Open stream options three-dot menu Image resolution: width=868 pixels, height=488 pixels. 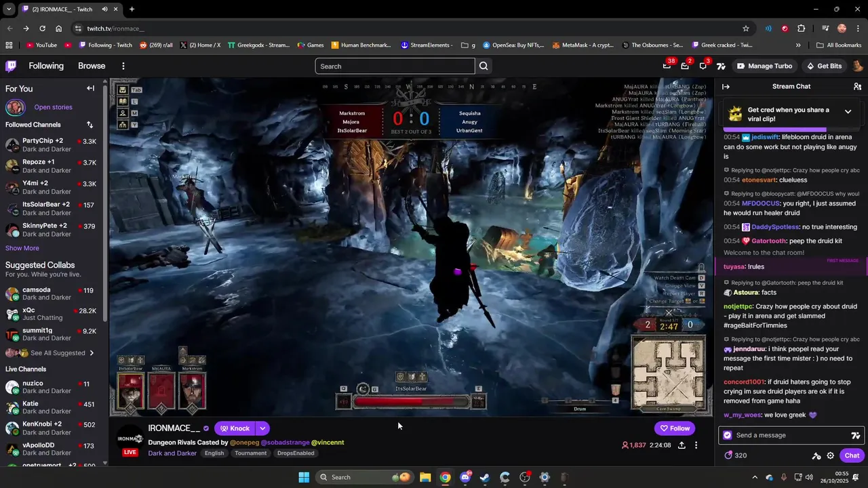[x=696, y=445]
